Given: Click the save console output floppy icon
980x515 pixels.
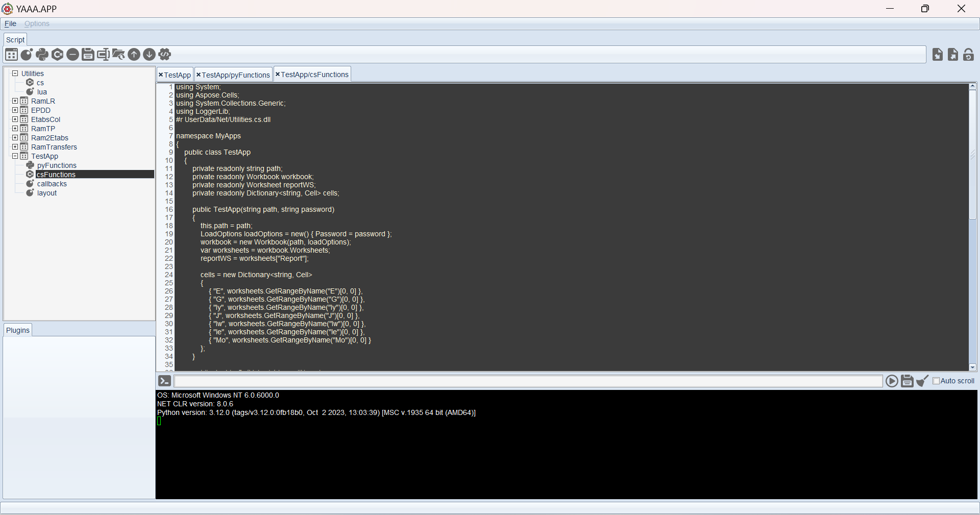Looking at the screenshot, I should (x=907, y=381).
